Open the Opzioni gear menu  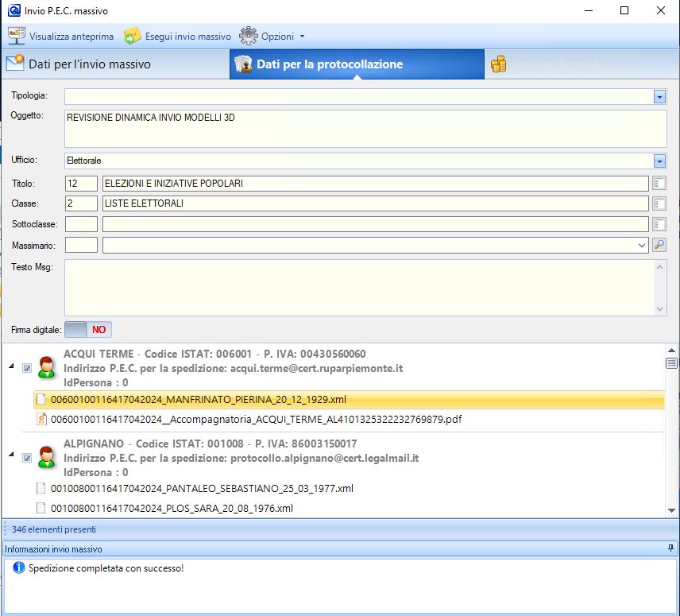(249, 37)
